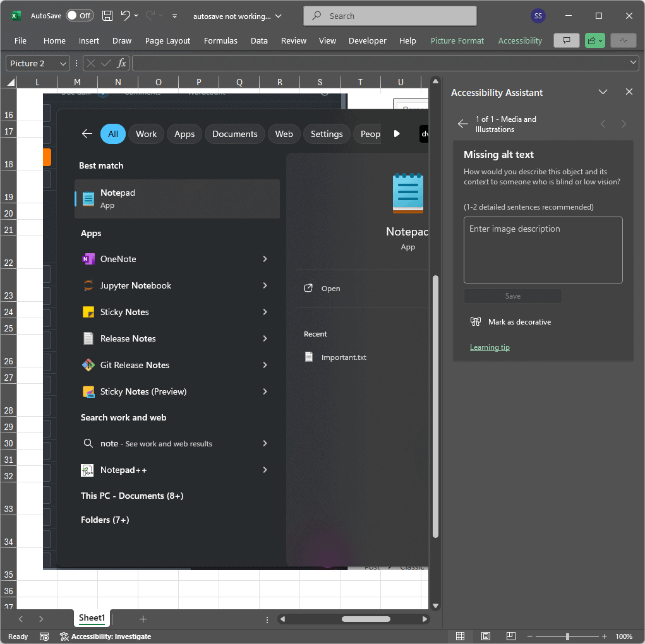Click the next sheet navigation arrow
The image size is (645, 644).
point(40,619)
